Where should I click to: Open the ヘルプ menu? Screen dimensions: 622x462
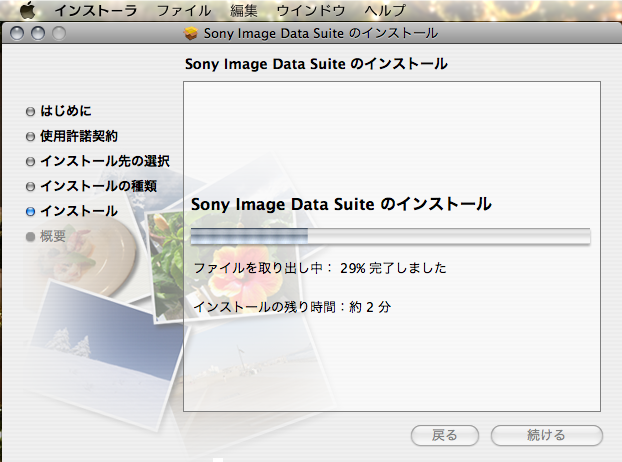[385, 11]
